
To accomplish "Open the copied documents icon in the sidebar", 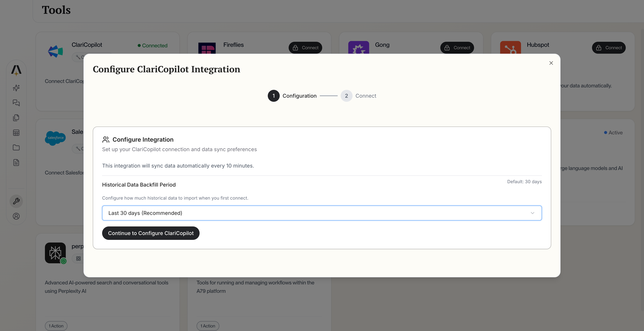I will click(x=16, y=117).
